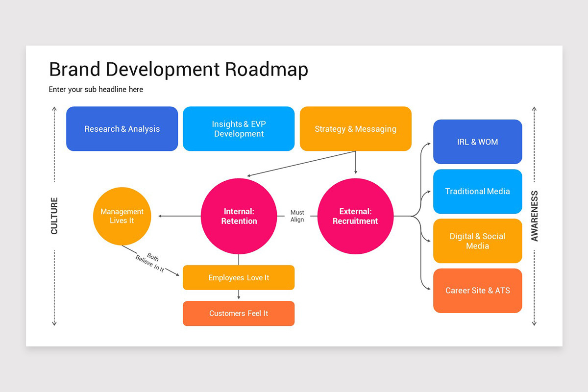Select the Strategy & Messaging box
The width and height of the screenshot is (588, 392).
[x=355, y=129]
